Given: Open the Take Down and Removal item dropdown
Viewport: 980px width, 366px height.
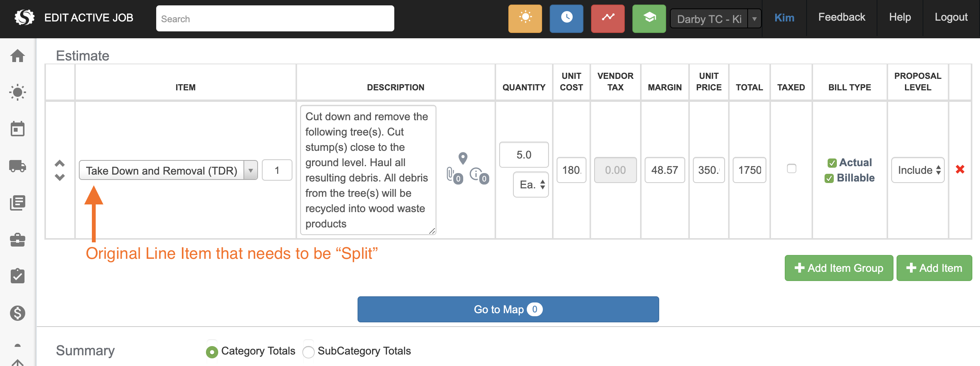Looking at the screenshot, I should [x=250, y=170].
